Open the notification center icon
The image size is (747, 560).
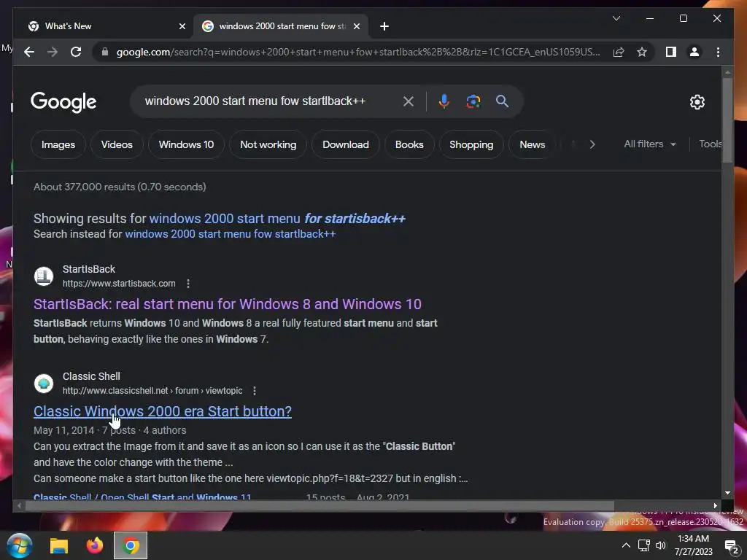click(x=731, y=547)
